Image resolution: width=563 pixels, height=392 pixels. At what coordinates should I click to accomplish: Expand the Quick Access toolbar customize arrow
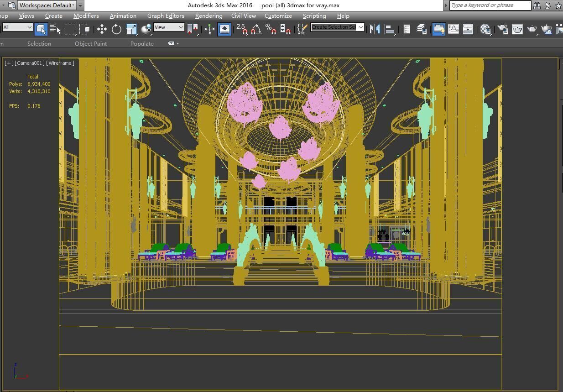[x=80, y=5]
